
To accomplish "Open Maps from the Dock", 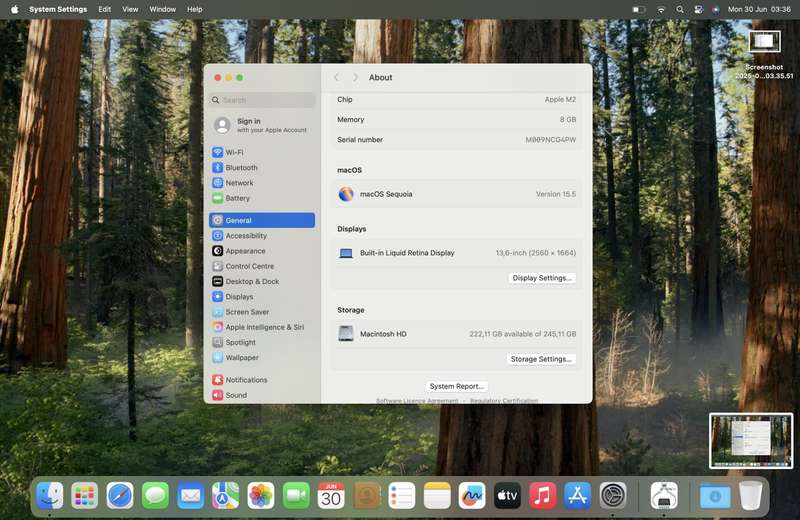I will pyautogui.click(x=226, y=496).
